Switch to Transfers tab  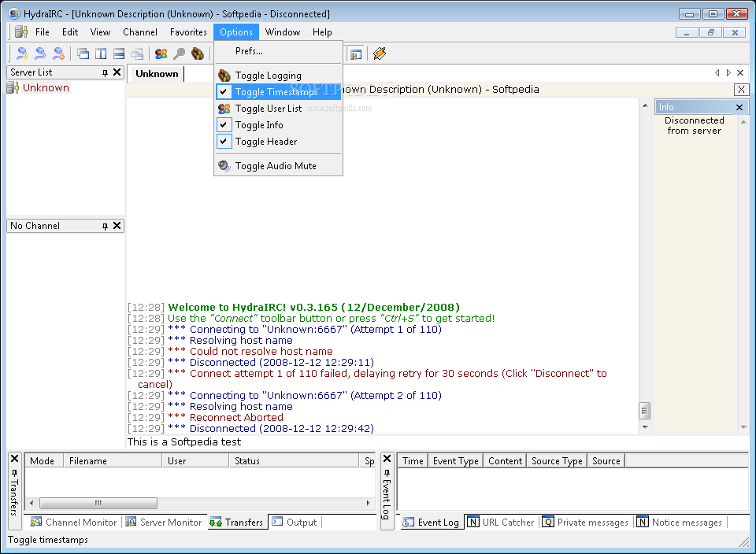(x=237, y=523)
